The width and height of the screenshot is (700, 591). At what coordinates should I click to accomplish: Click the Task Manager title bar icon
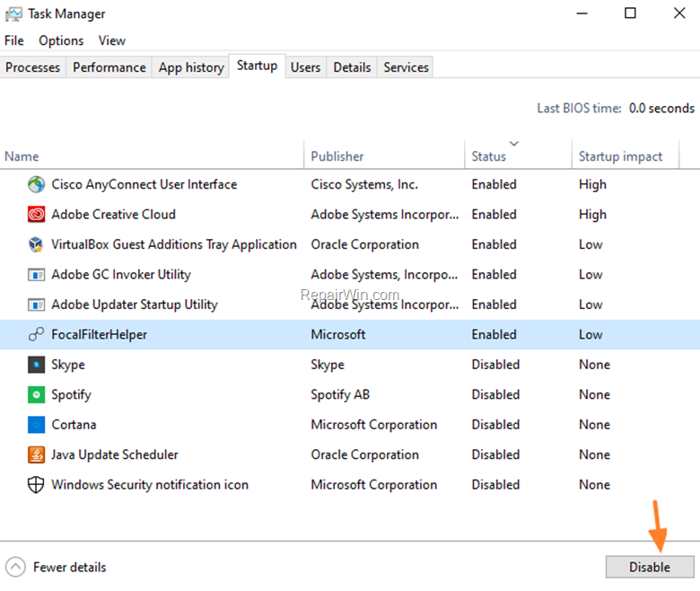point(13,14)
